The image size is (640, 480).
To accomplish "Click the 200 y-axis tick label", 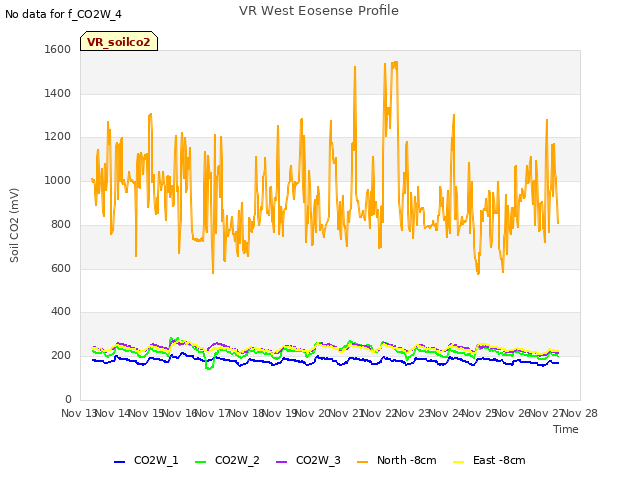I will click(61, 356).
